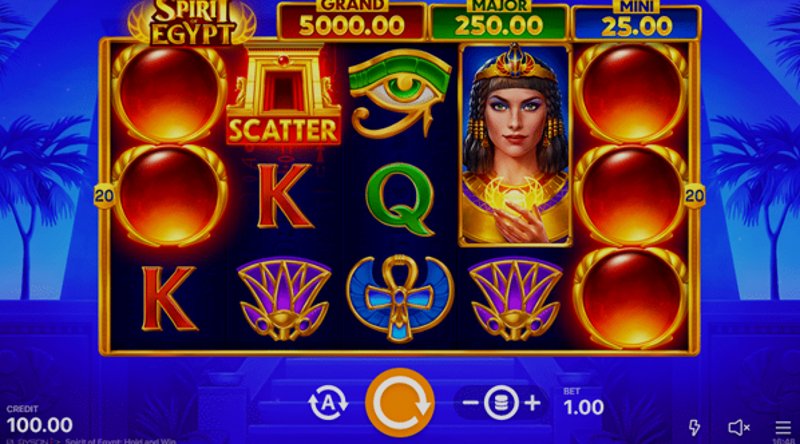Click the green Eye of Horus symbol
The width and height of the screenshot is (800, 444).
[x=399, y=93]
